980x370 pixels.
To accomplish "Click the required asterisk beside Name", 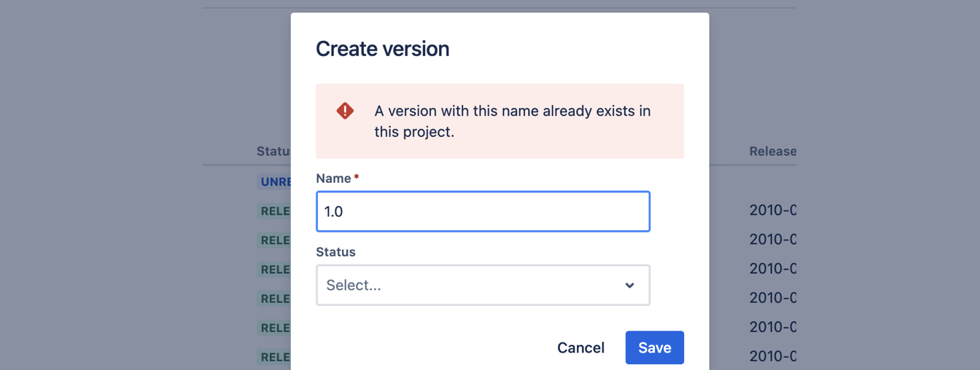I will pos(357,178).
